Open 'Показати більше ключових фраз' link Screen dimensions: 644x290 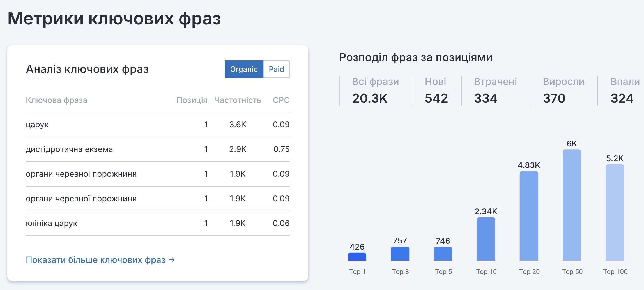[x=96, y=260]
